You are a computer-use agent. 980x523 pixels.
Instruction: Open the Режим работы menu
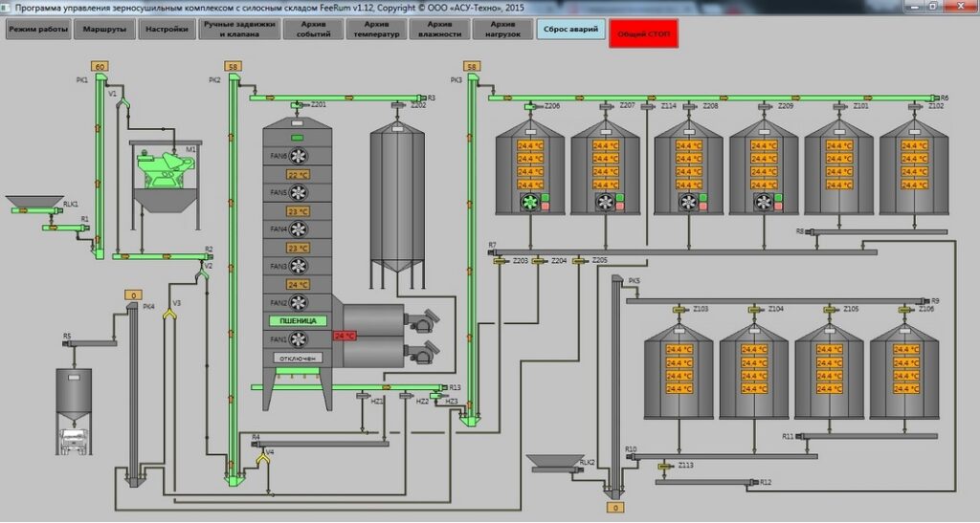pyautogui.click(x=38, y=30)
